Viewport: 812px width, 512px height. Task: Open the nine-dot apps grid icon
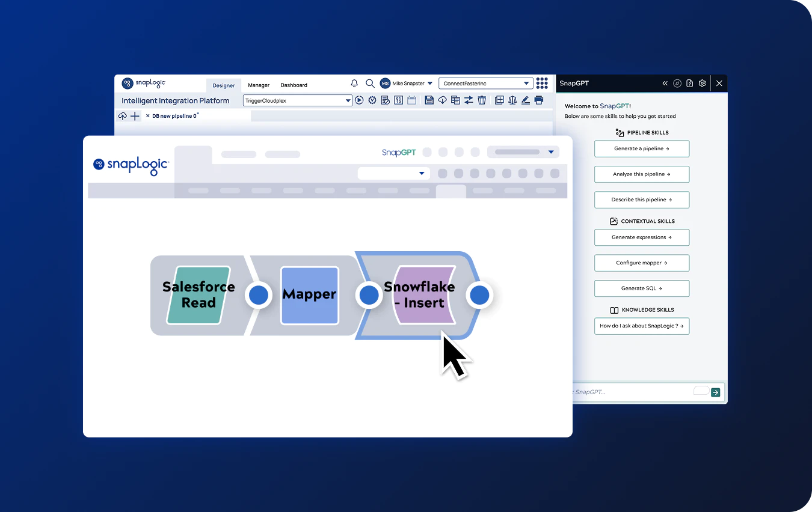[542, 83]
